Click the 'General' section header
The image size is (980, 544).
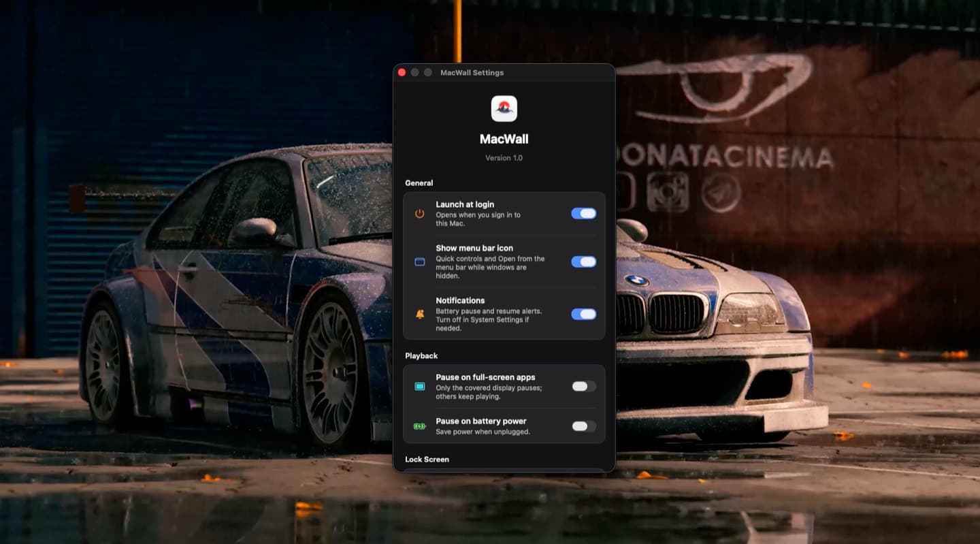pos(419,183)
